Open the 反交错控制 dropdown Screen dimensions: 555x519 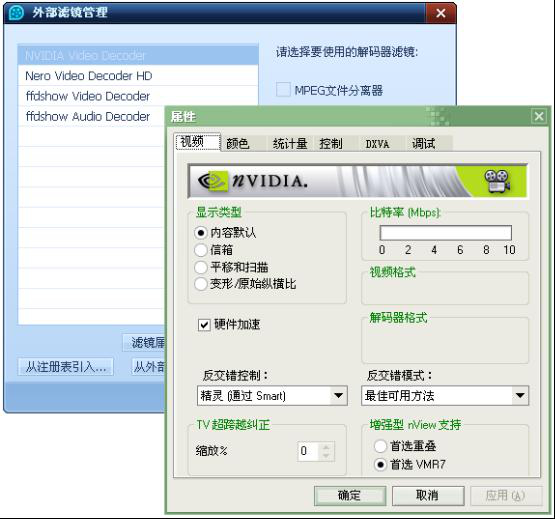tap(338, 395)
